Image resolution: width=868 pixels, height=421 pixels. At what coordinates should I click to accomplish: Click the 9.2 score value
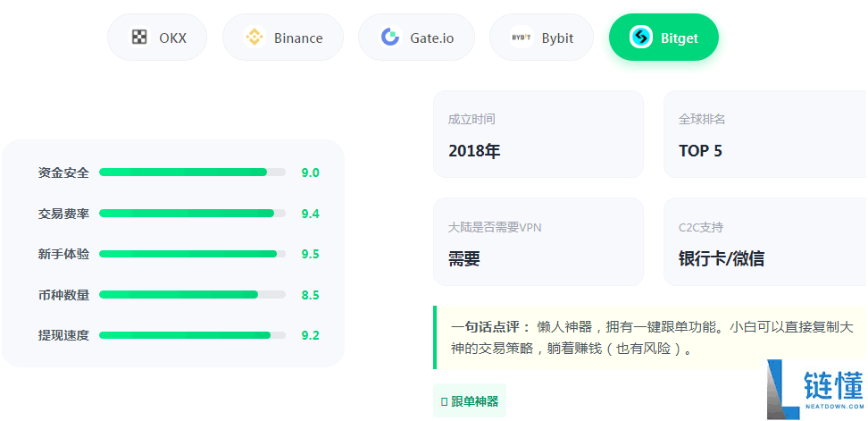(311, 336)
